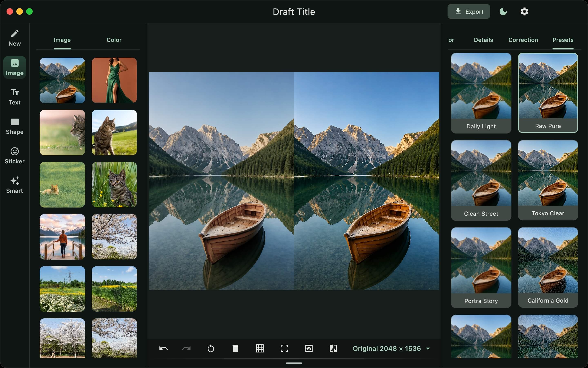Open the Original 2048 × 1536 size dropdown

click(x=391, y=349)
